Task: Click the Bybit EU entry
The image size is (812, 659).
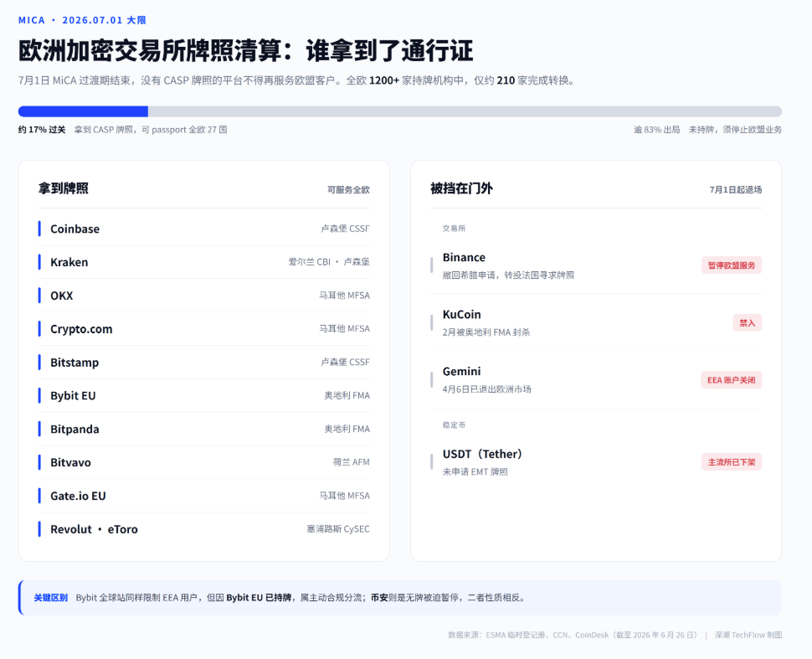Action: [x=204, y=396]
